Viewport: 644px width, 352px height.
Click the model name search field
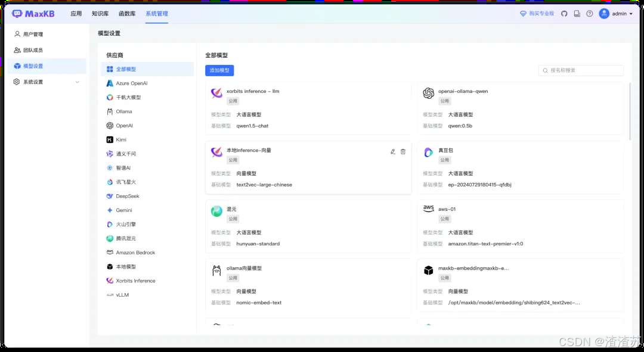(x=581, y=70)
